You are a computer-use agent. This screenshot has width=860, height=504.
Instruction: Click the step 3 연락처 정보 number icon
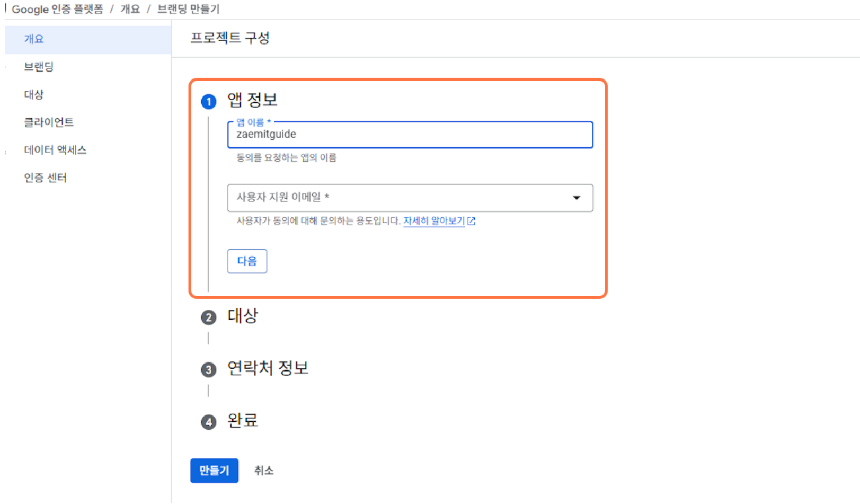(209, 369)
